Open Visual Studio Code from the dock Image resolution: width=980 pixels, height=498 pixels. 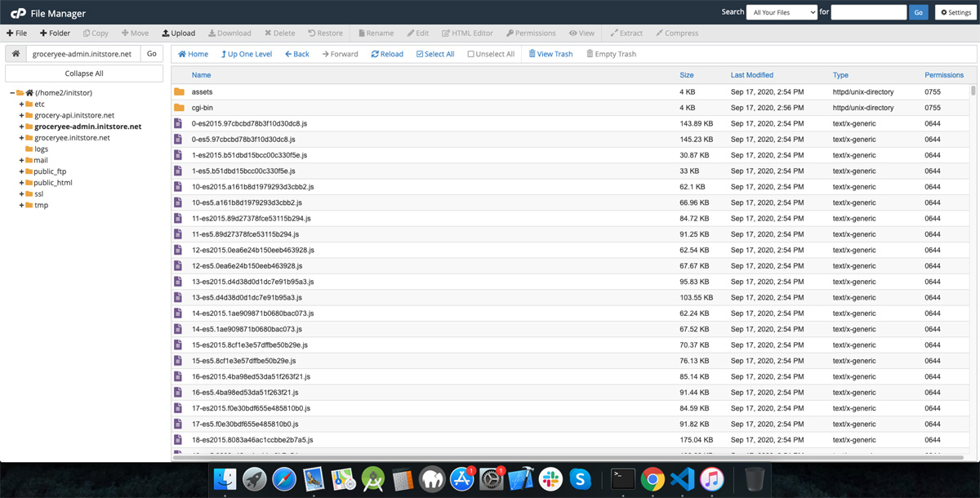682,479
